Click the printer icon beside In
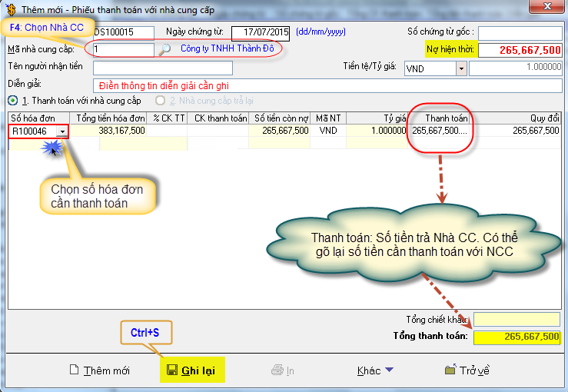The image size is (568, 392). pyautogui.click(x=277, y=370)
